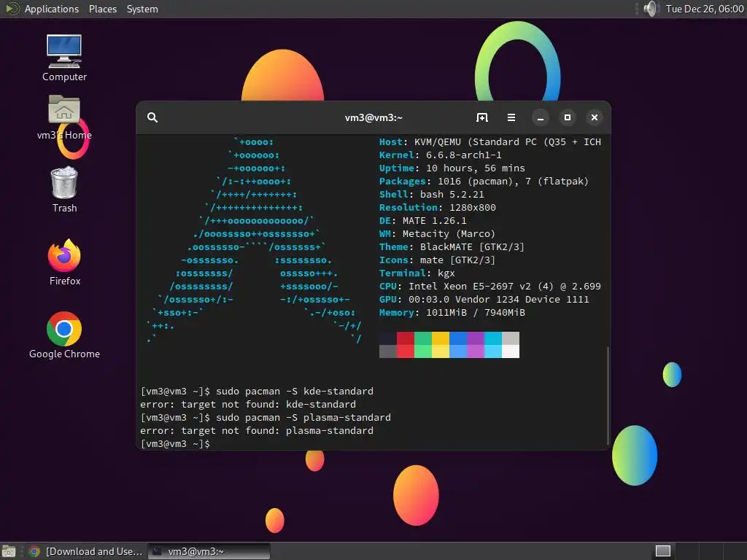
Task: Minimize the vm3@vm3 terminal window
Action: coord(541,117)
